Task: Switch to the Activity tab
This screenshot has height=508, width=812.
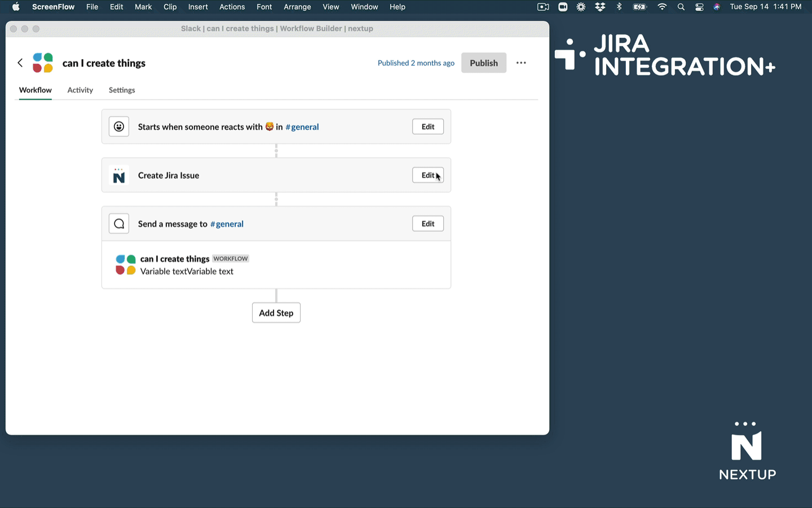Action: (80, 90)
